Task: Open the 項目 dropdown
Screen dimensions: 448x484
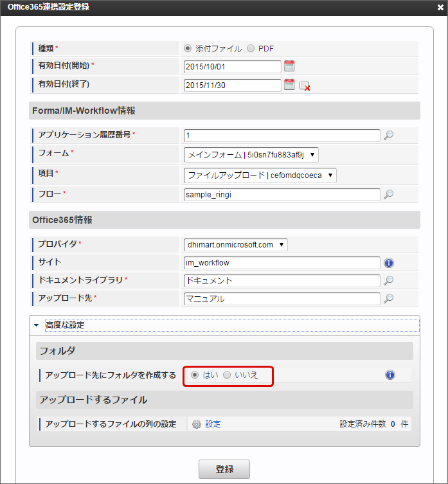Action: pos(260,175)
